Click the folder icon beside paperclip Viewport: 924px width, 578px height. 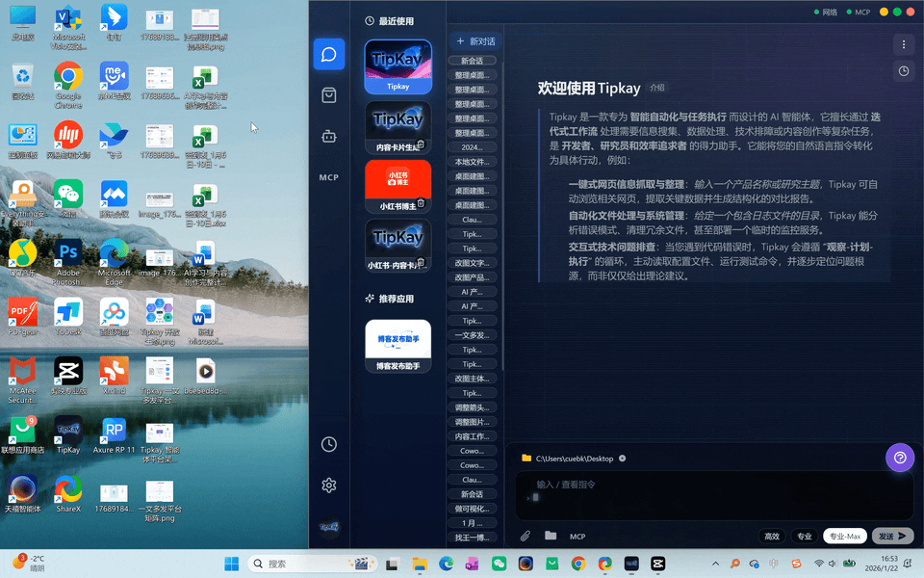point(551,537)
